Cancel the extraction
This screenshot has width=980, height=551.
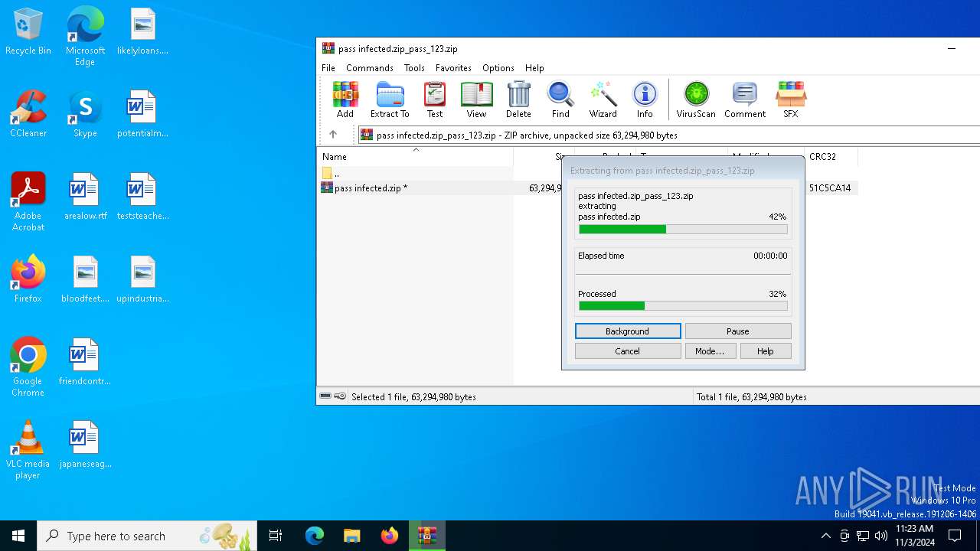[628, 351]
